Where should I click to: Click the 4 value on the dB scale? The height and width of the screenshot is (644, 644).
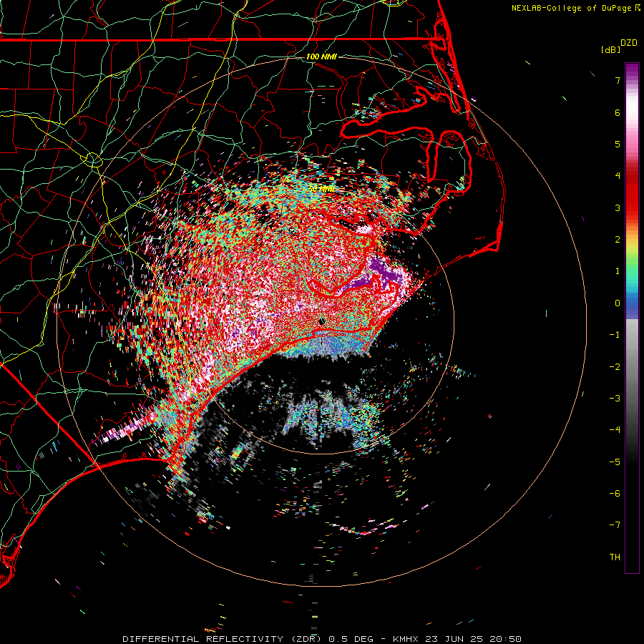coord(618,176)
